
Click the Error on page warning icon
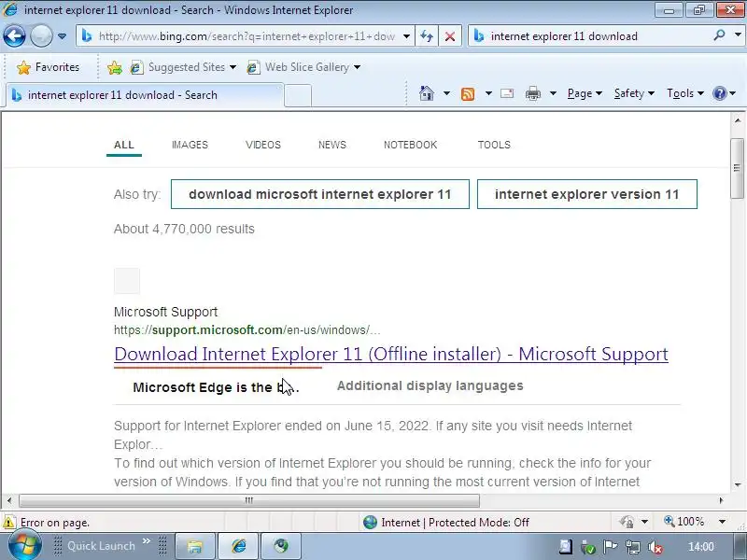pos(8,523)
